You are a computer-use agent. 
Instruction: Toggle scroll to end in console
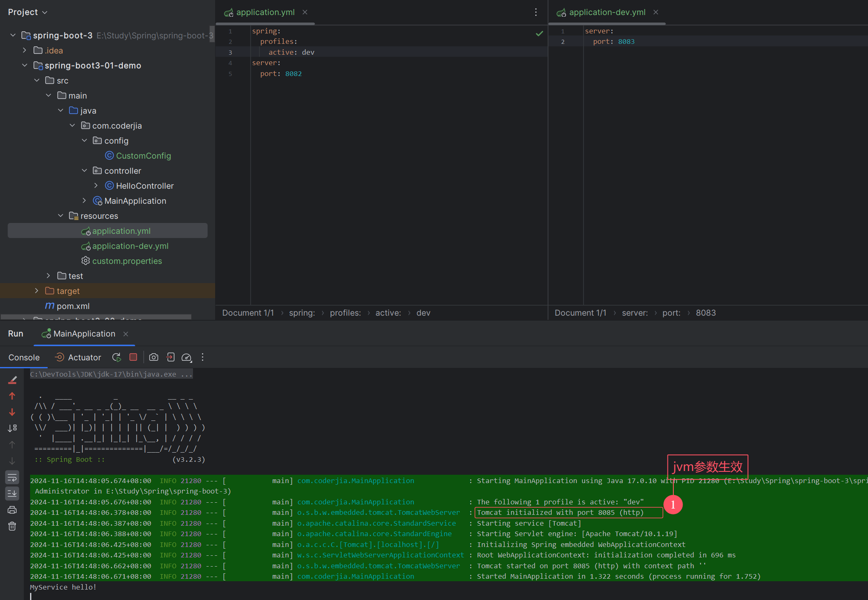[13, 494]
